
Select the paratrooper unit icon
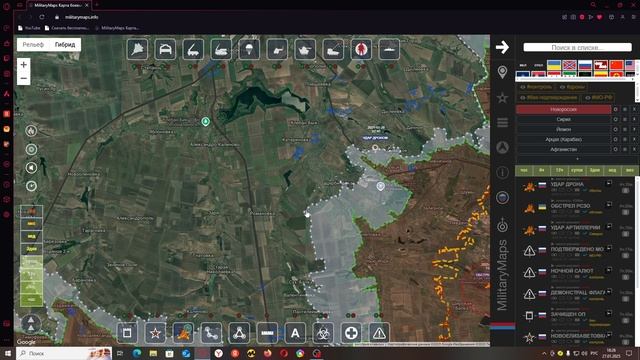pyautogui.click(x=249, y=49)
